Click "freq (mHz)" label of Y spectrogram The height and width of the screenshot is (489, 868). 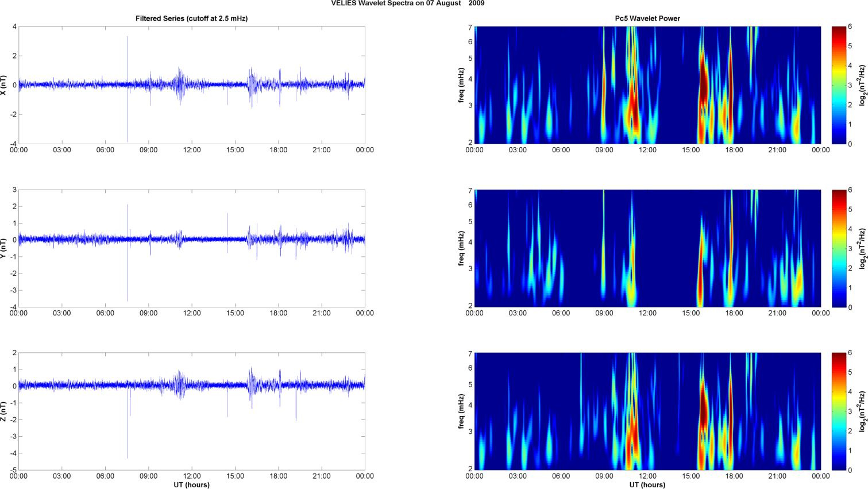click(x=461, y=248)
